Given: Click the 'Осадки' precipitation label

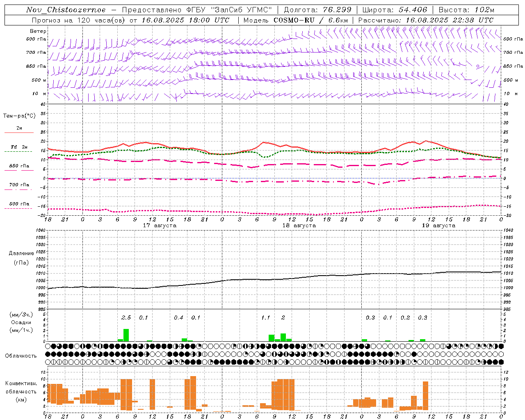Looking at the screenshot, I should coord(21,322).
